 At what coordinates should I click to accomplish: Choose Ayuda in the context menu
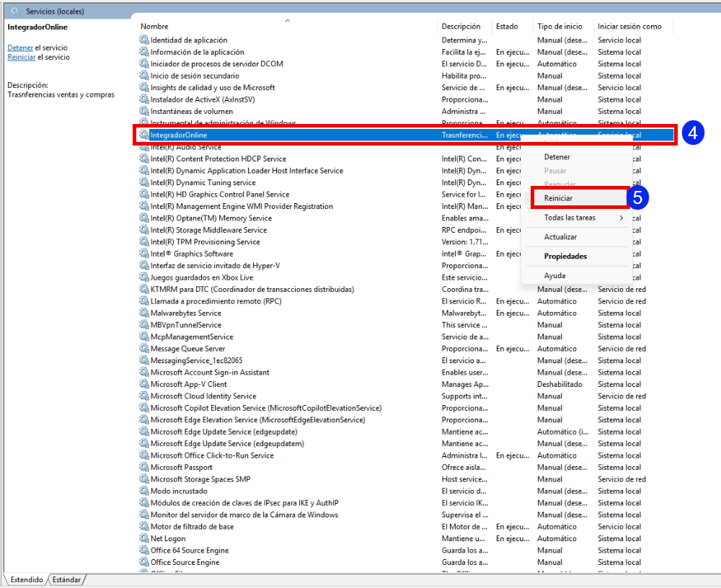click(x=554, y=275)
